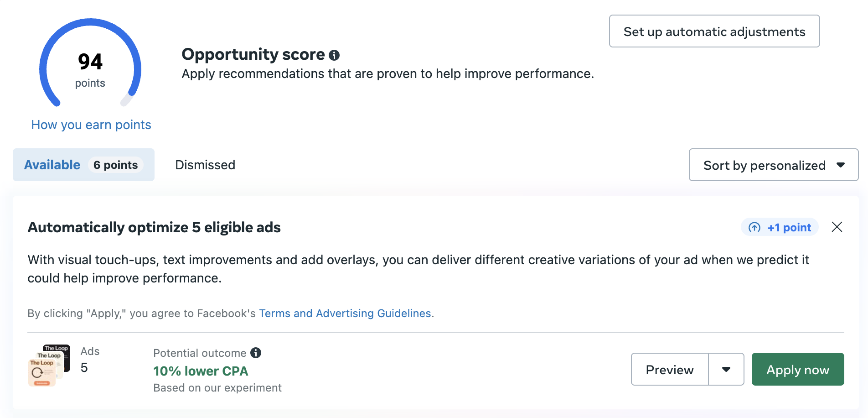This screenshot has height=418, width=868.
Task: Click the Automatically optimize 5 eligible ads title
Action: pos(154,227)
